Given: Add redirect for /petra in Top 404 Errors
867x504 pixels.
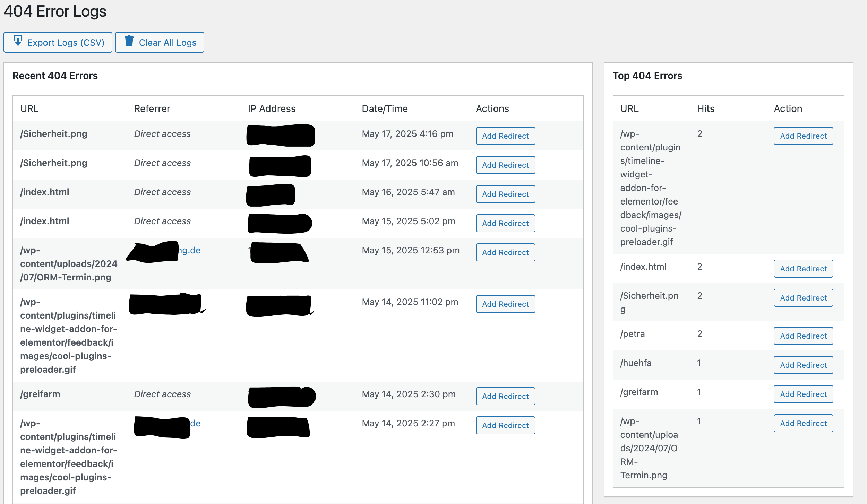Looking at the screenshot, I should pos(803,336).
